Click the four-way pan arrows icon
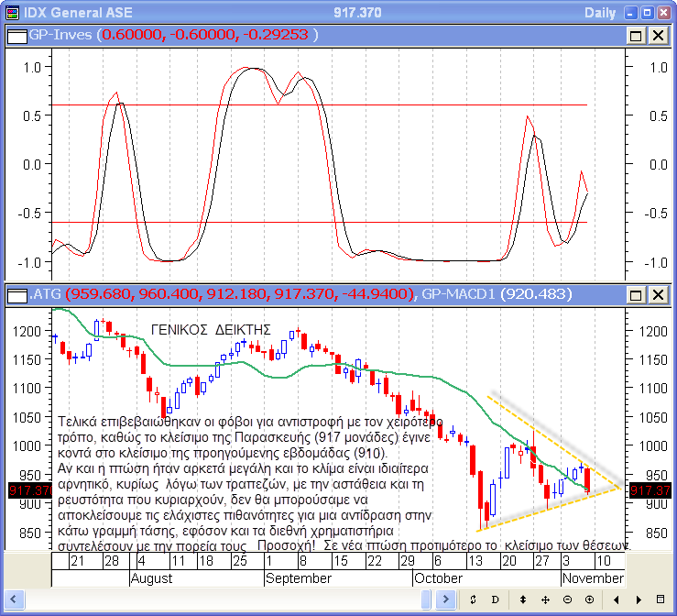 click(545, 599)
